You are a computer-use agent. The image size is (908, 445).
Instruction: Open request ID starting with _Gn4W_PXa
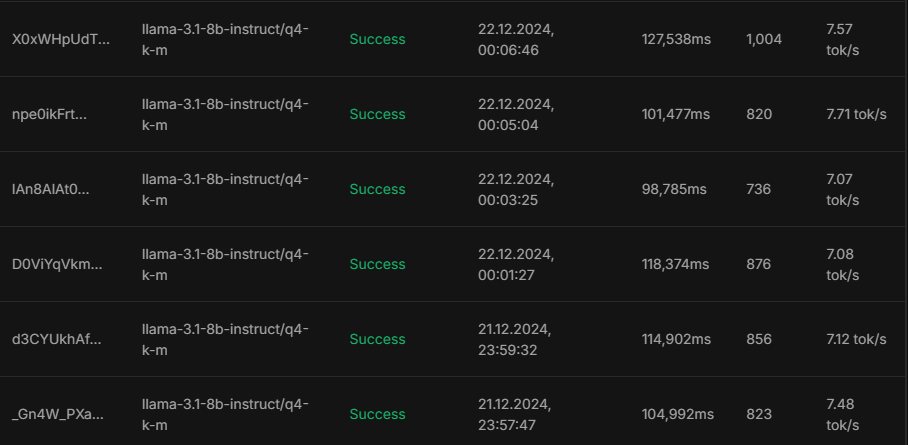tap(56, 414)
